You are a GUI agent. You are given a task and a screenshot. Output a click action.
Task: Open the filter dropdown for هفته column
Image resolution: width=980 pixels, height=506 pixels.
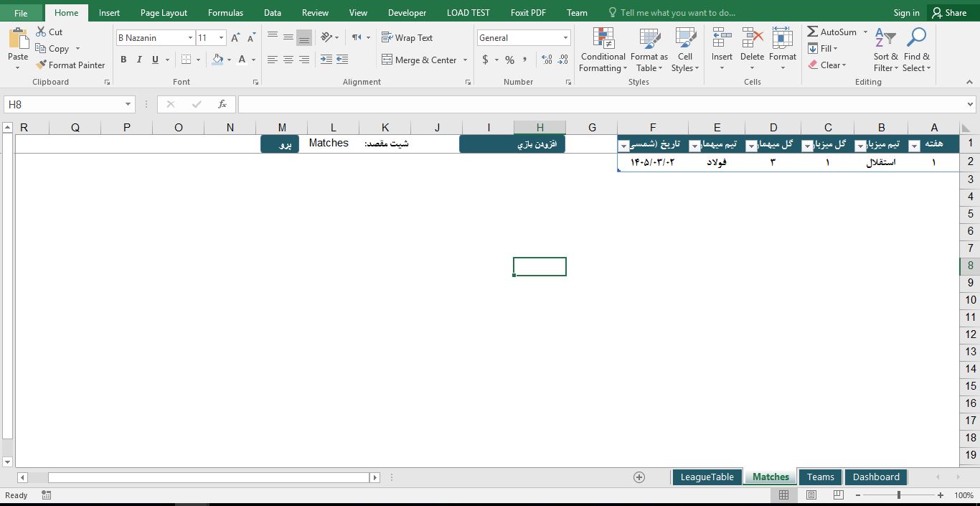click(914, 146)
